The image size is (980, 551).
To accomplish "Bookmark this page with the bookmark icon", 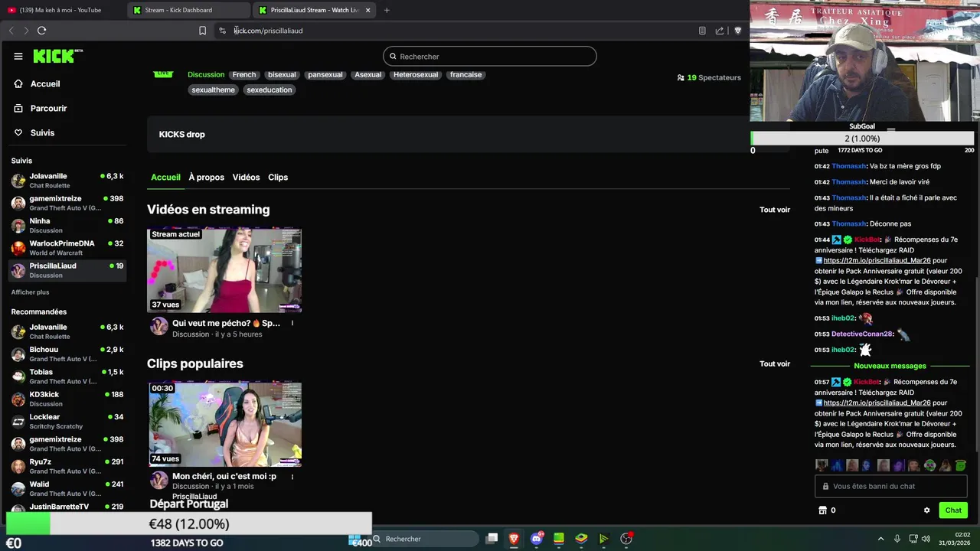I will [202, 31].
